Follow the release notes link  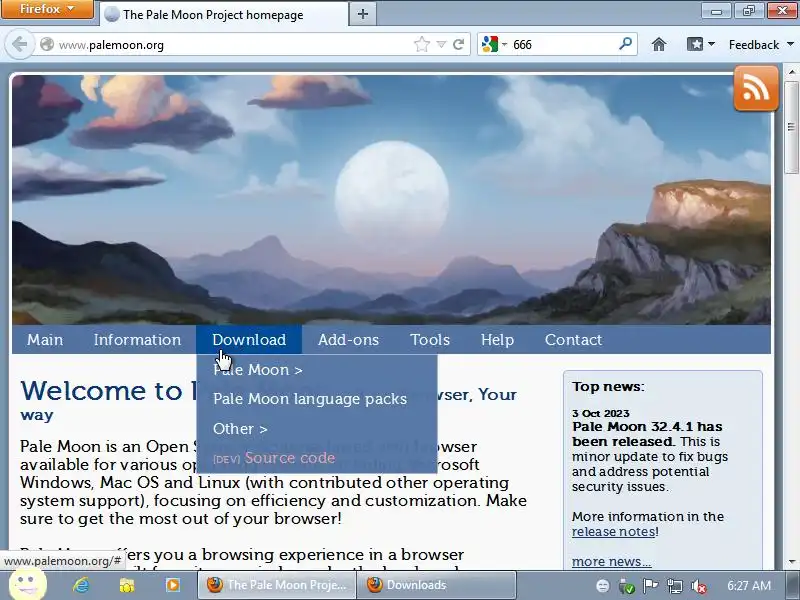click(x=614, y=532)
